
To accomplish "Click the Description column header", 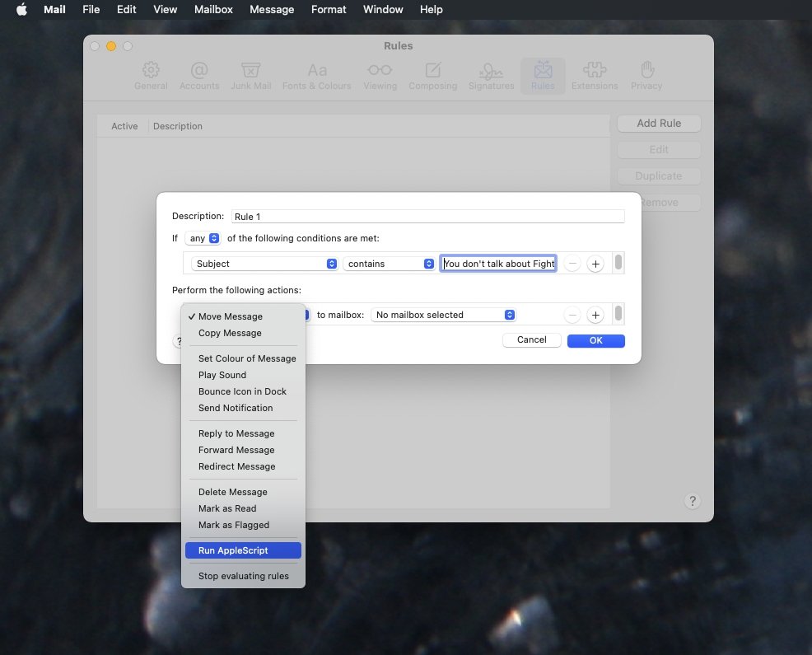I will tap(178, 126).
